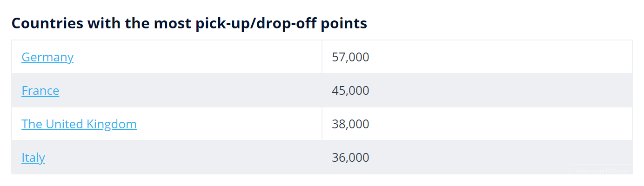Screen dimensions: 644x186
Task: Open The United Kingdom link
Action: click(79, 124)
